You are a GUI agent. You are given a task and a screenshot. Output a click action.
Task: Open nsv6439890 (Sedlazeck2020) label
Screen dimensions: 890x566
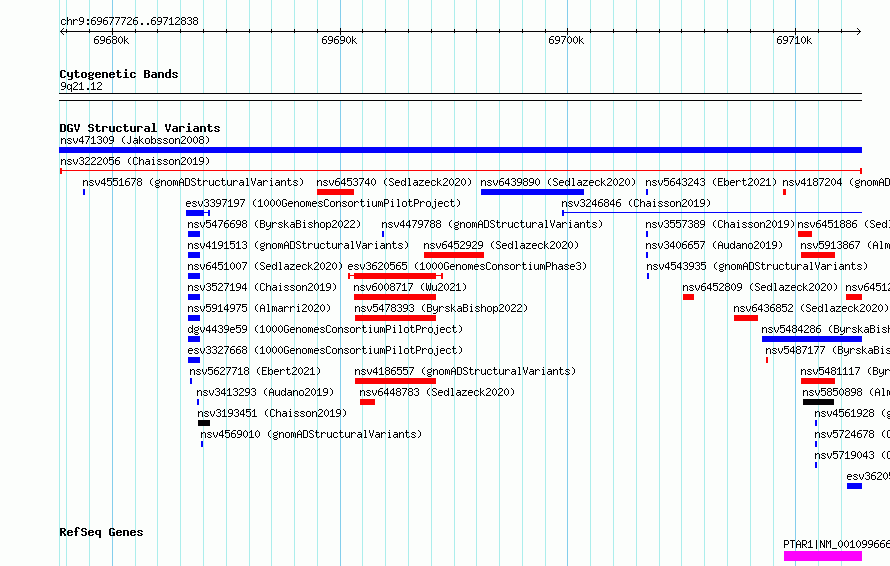tap(558, 182)
